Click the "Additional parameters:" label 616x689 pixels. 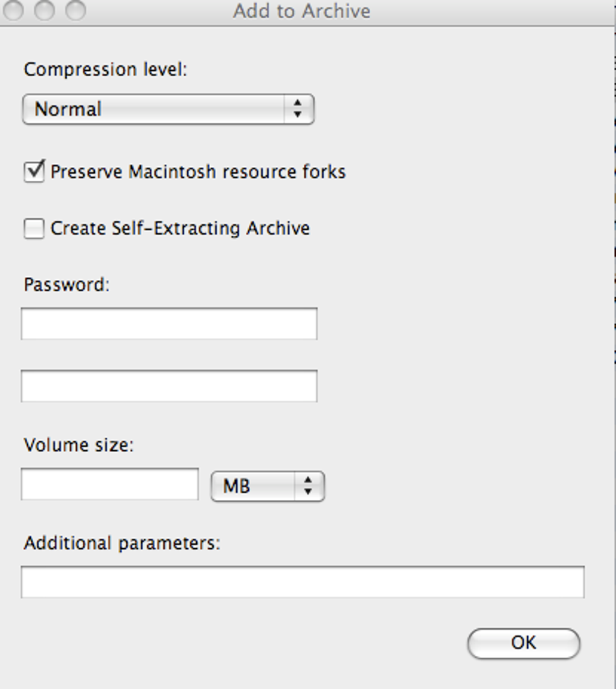[122, 543]
